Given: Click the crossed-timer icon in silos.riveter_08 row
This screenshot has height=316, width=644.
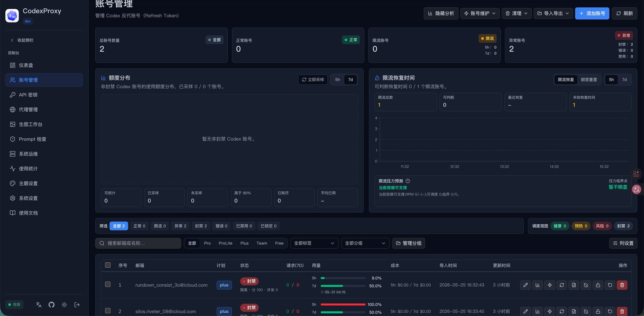Looking at the screenshot, I should [586, 311].
